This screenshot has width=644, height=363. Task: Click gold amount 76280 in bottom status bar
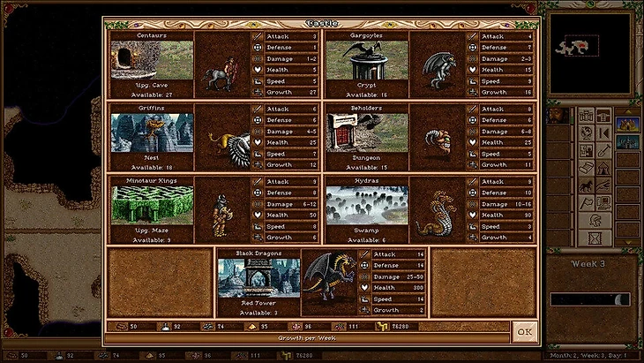[304, 356]
